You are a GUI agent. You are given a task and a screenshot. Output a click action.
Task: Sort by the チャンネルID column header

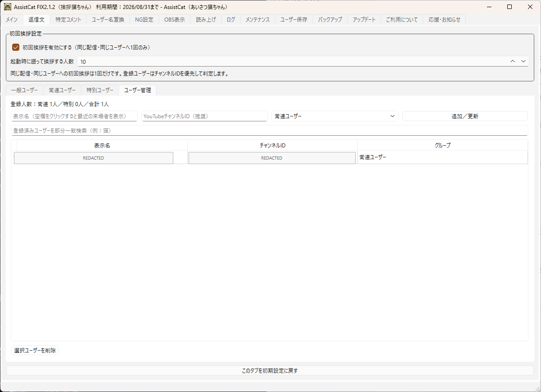pos(272,146)
